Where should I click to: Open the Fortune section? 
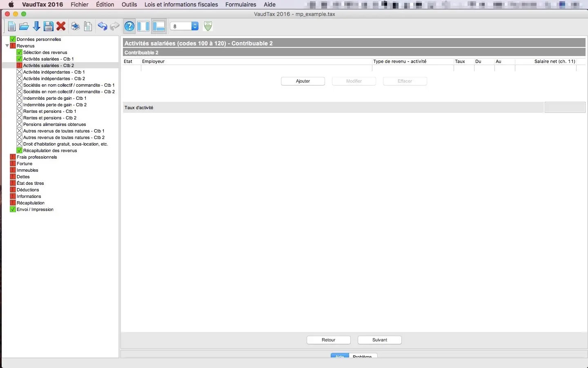coord(24,164)
